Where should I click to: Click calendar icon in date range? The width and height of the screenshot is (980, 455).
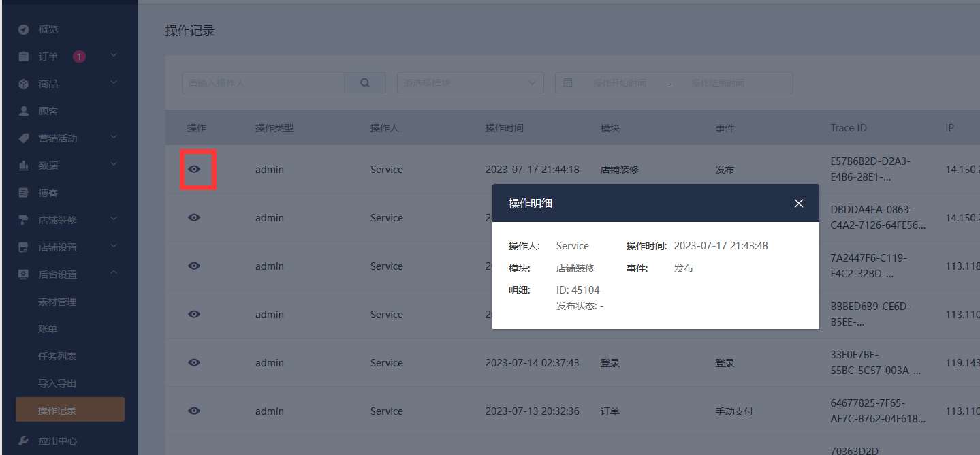[567, 82]
